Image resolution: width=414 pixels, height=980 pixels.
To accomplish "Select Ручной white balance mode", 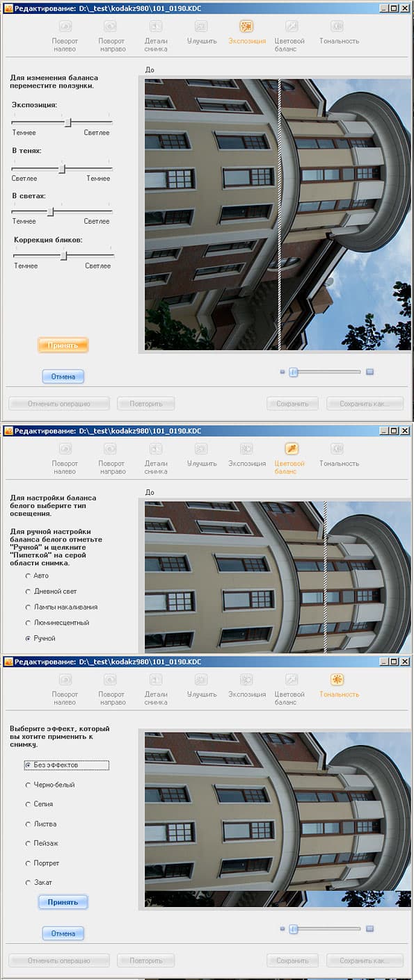I will point(28,638).
